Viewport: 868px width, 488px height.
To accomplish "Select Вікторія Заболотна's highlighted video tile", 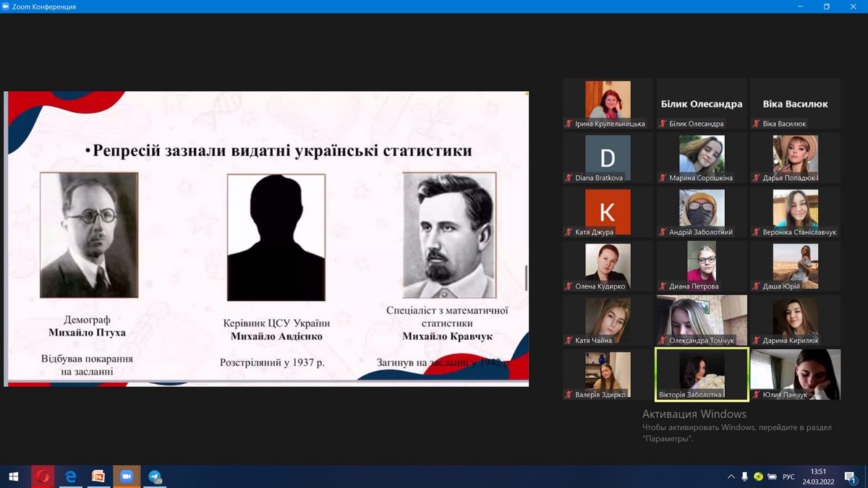I will pos(701,374).
